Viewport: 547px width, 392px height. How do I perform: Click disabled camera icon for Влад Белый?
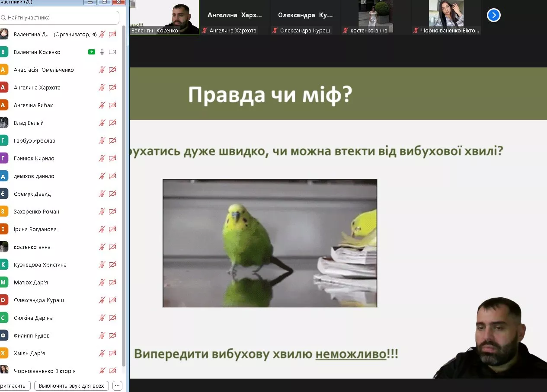point(112,123)
